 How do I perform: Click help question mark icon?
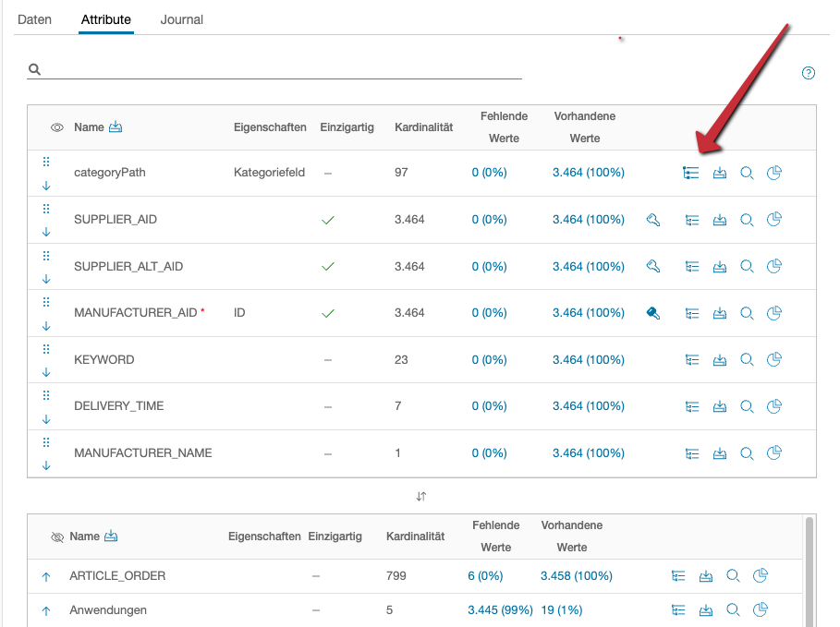click(809, 73)
